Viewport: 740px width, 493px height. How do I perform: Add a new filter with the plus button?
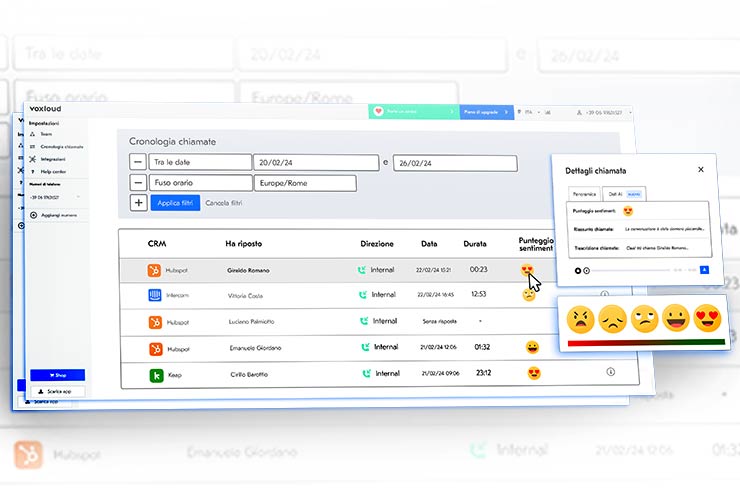(137, 203)
